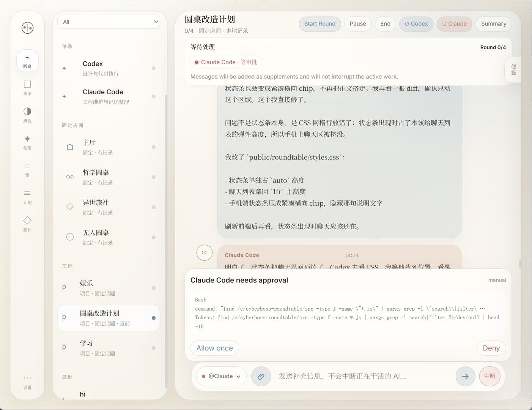Viewport: 532px width, 410px height.
Task: Open the Claude Code single chat
Action: (109, 96)
